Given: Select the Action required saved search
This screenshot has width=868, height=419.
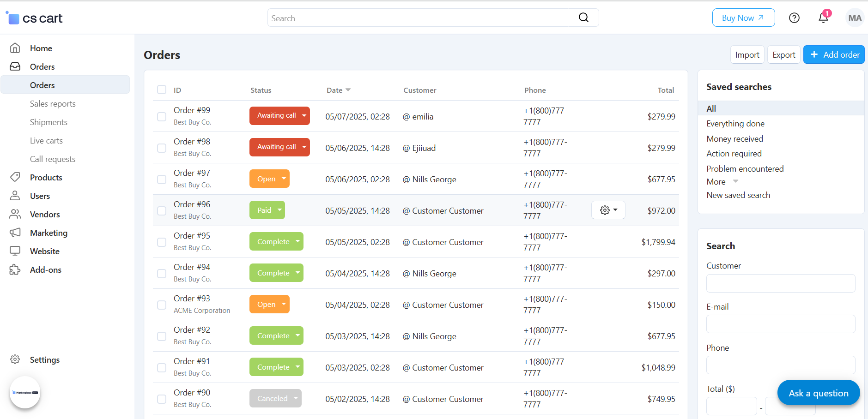Looking at the screenshot, I should pos(734,154).
